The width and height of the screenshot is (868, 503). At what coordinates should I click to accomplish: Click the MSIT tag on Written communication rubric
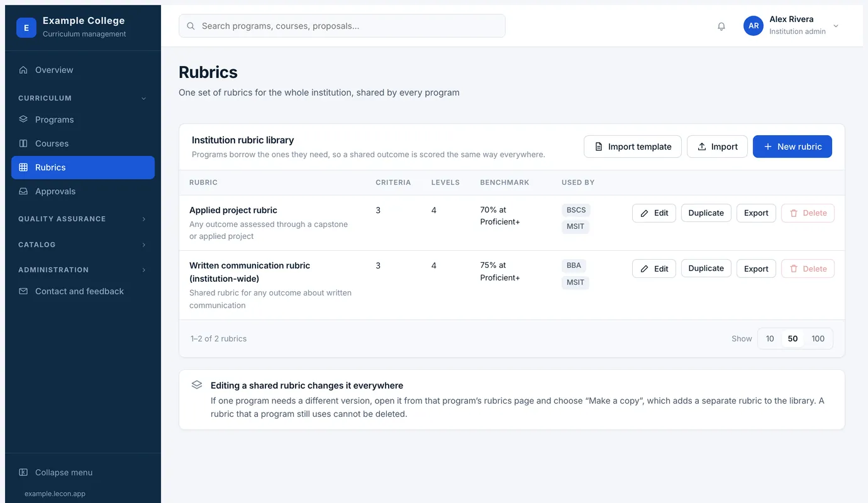coord(576,282)
